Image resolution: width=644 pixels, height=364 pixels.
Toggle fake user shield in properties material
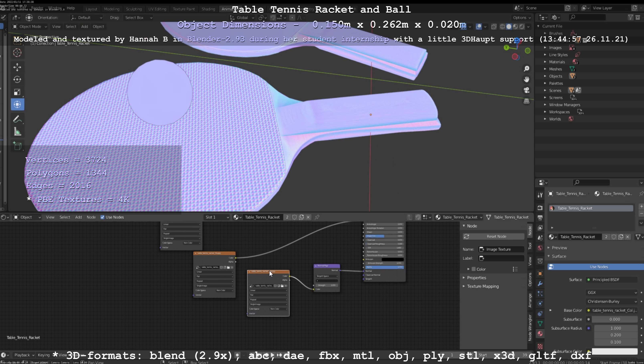pos(614,237)
